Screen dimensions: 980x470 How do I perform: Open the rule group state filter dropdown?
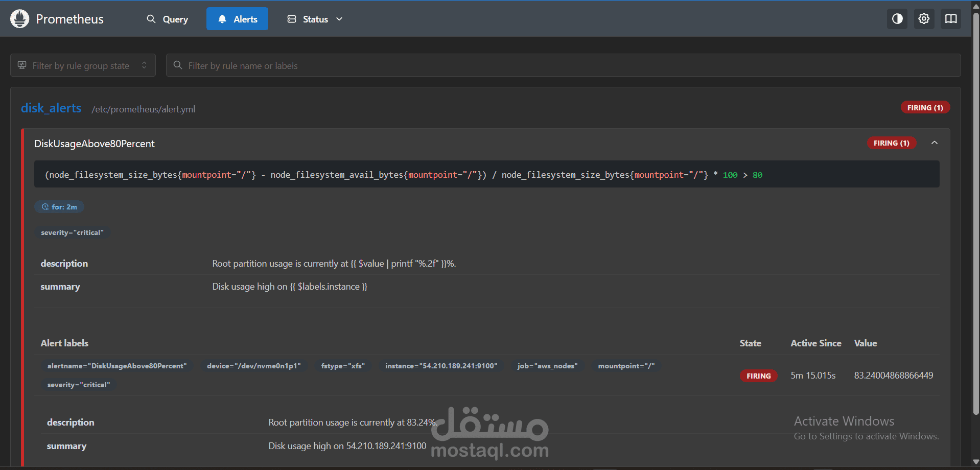tap(83, 65)
